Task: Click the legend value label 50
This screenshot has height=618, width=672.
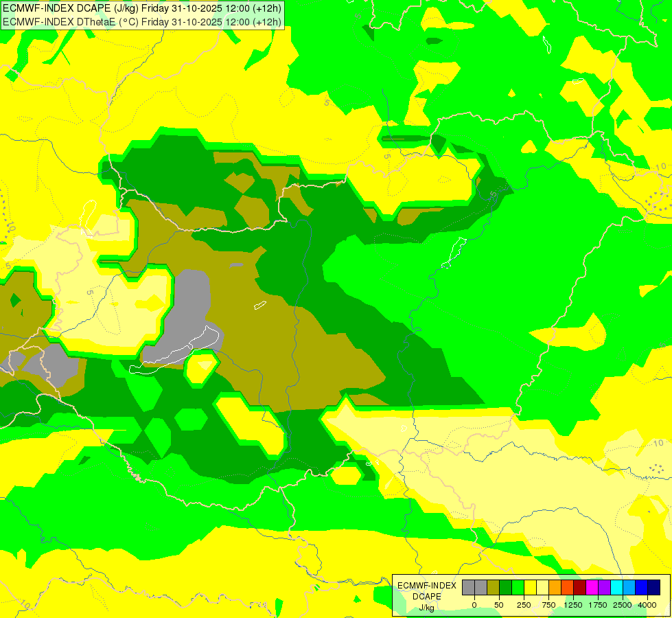Action: (499, 605)
